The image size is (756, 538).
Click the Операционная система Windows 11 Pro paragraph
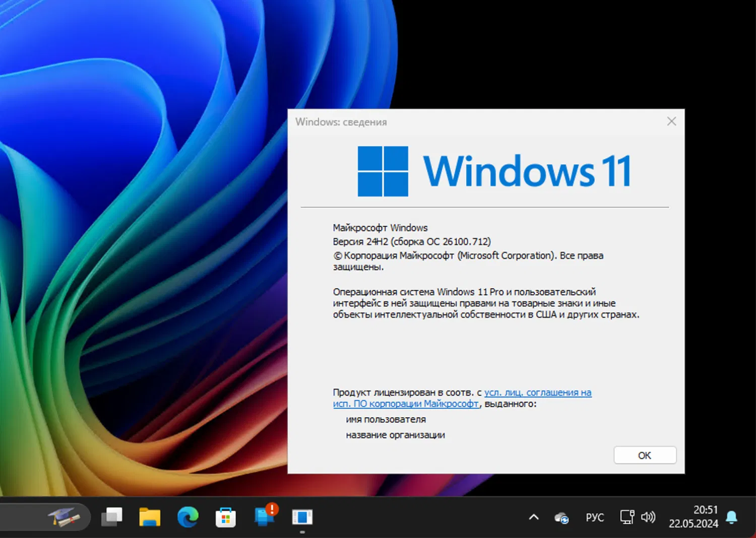486,303
